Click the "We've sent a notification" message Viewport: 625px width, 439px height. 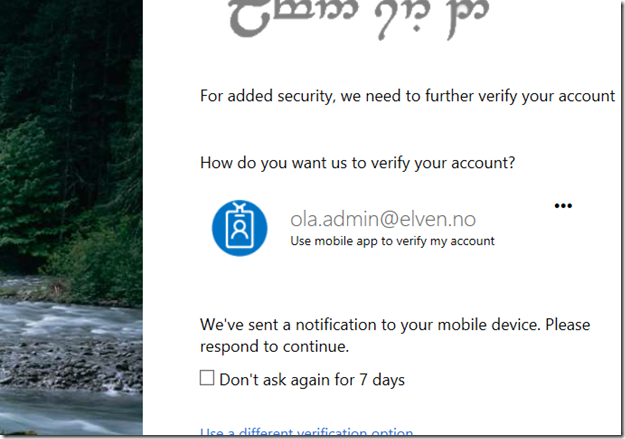(x=394, y=325)
